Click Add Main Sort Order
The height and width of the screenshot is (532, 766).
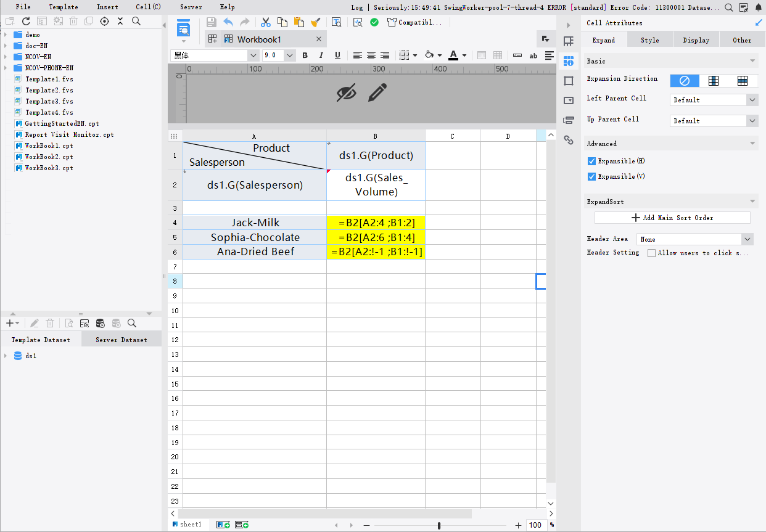point(672,217)
